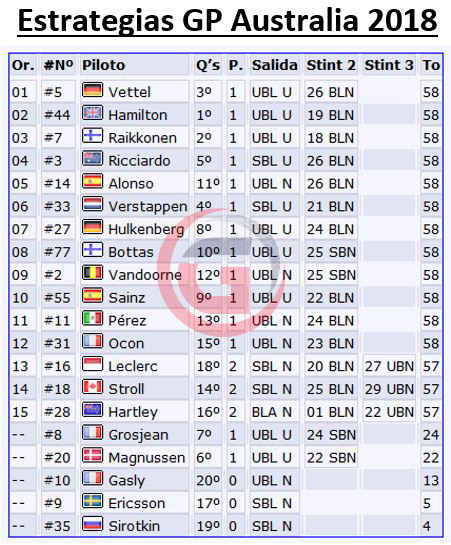Image resolution: width=451 pixels, height=545 pixels.
Task: Click the Monaco flag next to Leclerc
Action: click(x=92, y=364)
